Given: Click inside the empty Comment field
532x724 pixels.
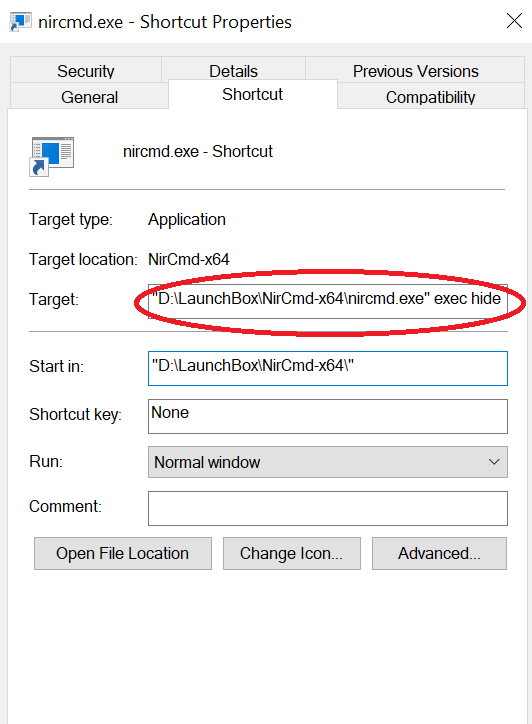Looking at the screenshot, I should [x=327, y=508].
